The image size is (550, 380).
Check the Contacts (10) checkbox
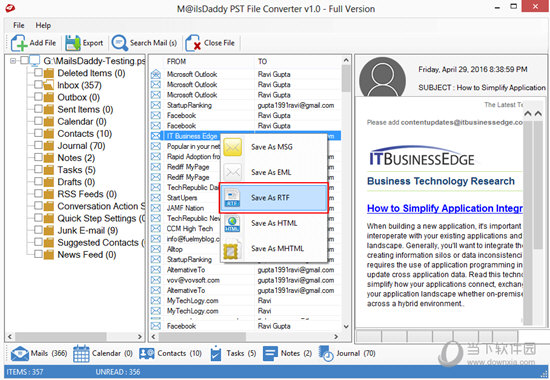[x=38, y=133]
